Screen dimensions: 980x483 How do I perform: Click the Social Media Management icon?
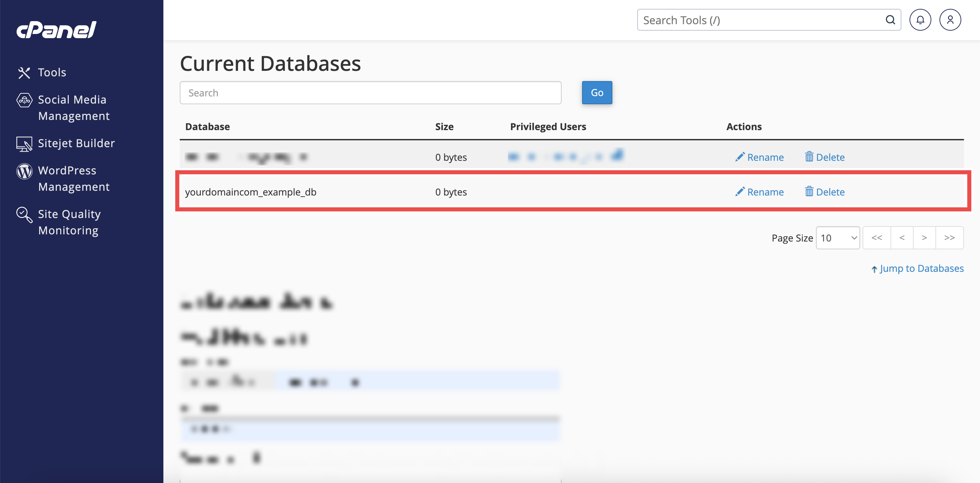(x=25, y=100)
